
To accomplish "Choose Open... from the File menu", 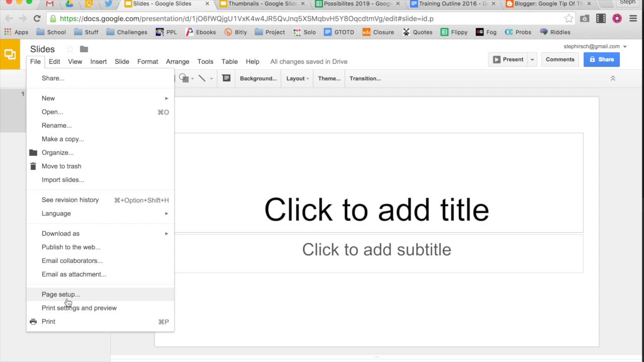I will [x=100, y=112].
